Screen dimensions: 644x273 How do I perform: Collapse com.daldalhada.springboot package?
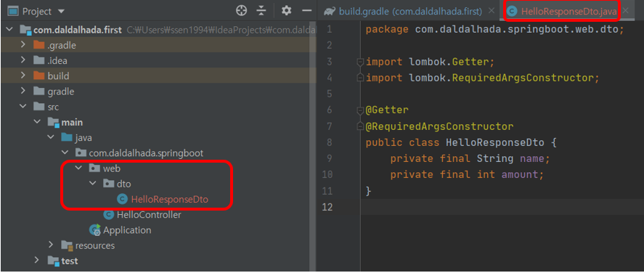65,152
